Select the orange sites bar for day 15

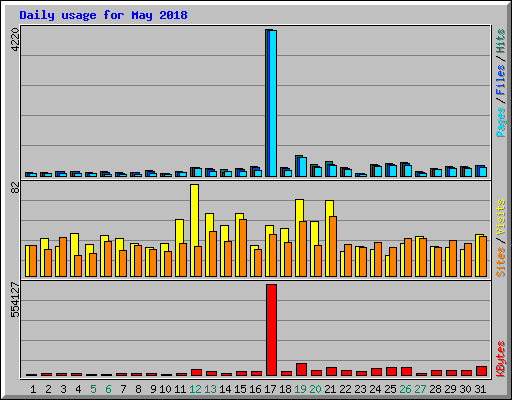pos(243,248)
